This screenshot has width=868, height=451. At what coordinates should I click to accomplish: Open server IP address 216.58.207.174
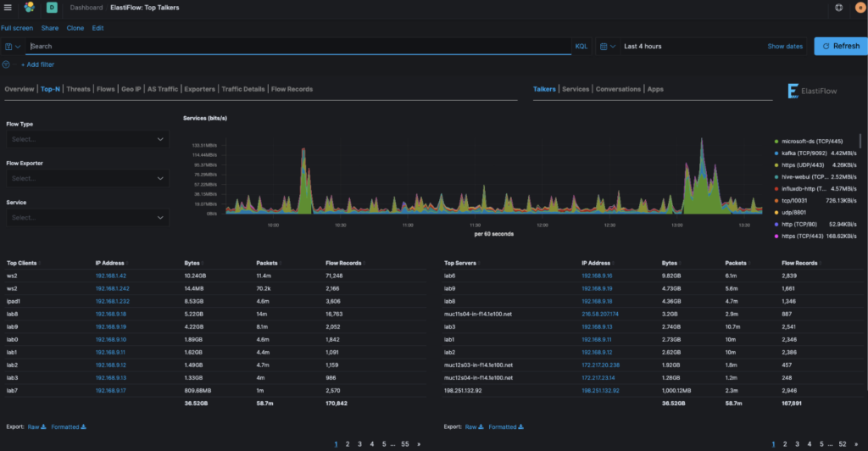(600, 314)
